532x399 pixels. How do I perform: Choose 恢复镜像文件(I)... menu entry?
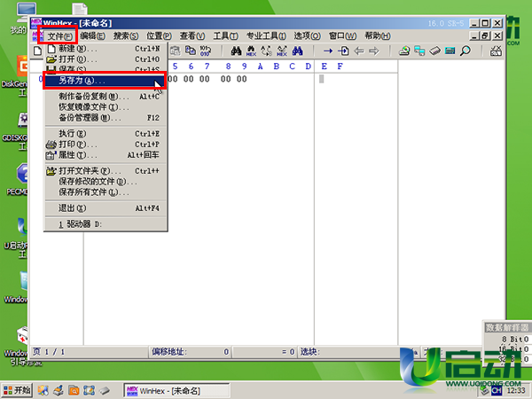tap(106, 107)
